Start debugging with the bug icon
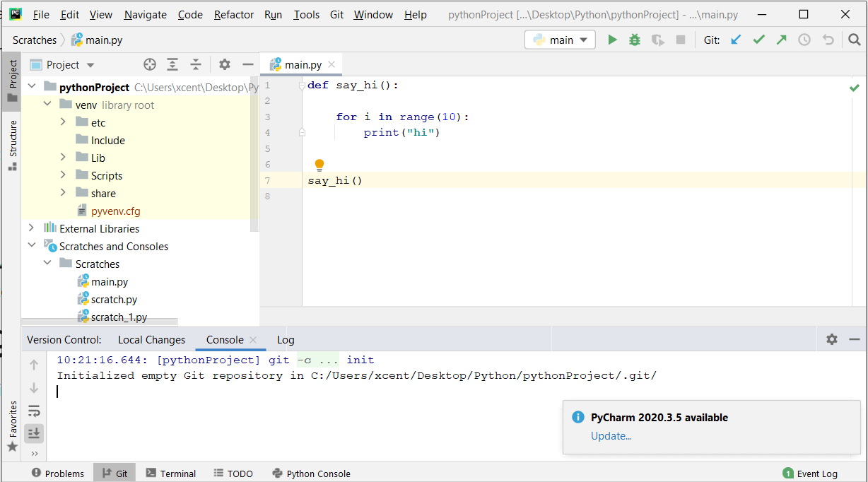 635,40
